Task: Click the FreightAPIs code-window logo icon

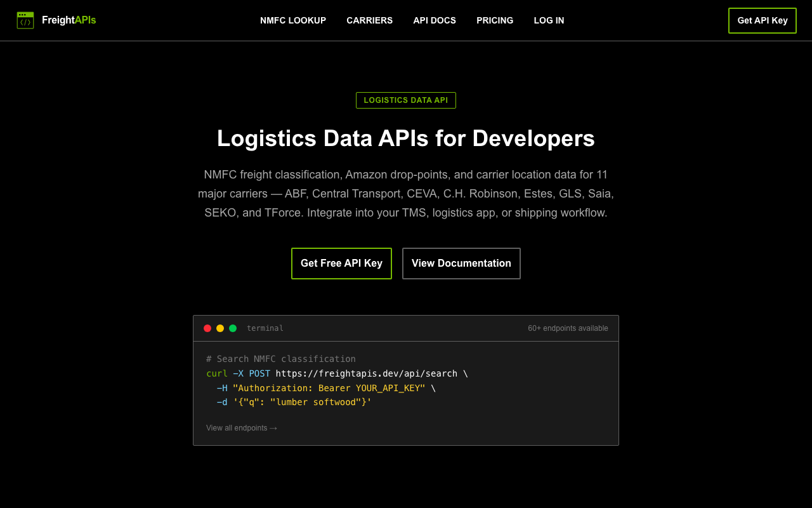Action: click(x=25, y=20)
